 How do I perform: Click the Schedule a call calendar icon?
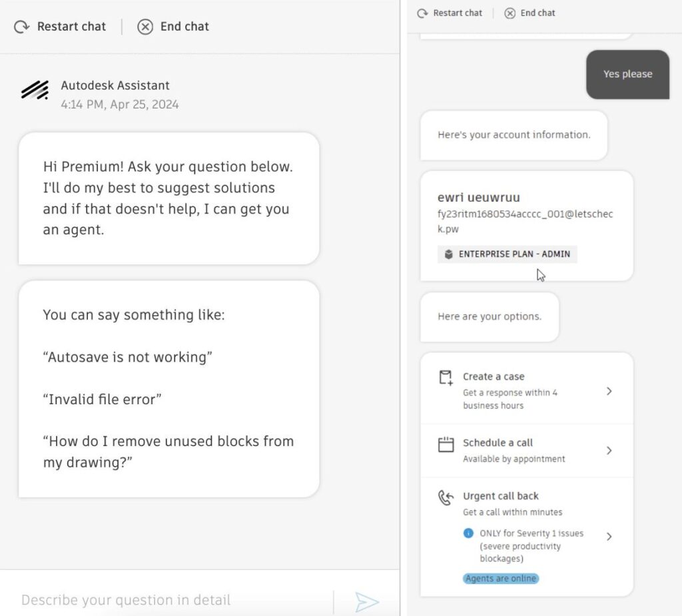point(446,444)
